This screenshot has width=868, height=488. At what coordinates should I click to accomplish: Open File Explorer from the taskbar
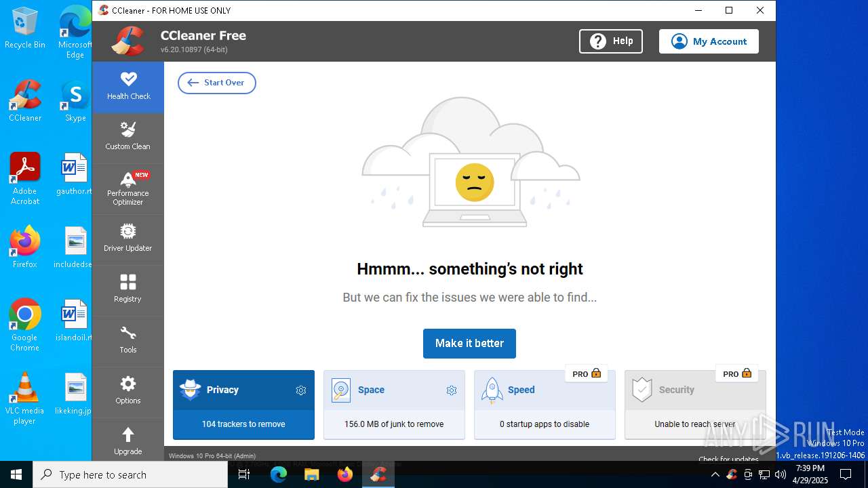311,474
